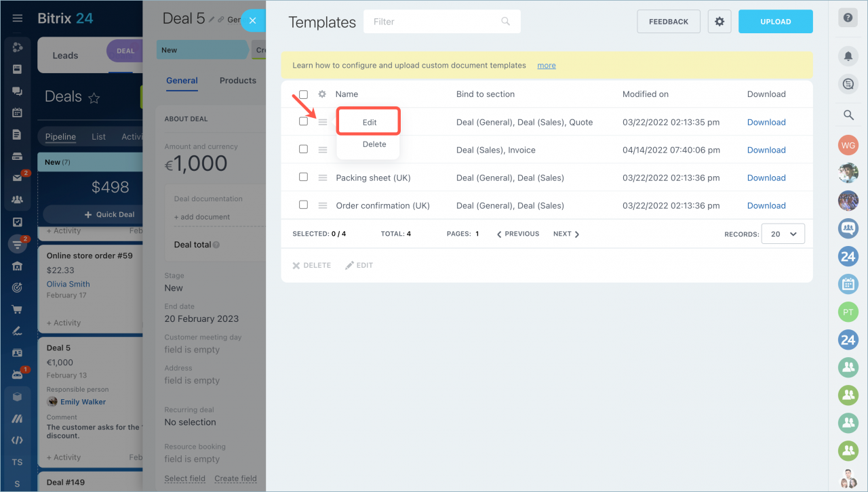Open Olivia Smith contact link
This screenshot has width=868, height=492.
click(68, 284)
